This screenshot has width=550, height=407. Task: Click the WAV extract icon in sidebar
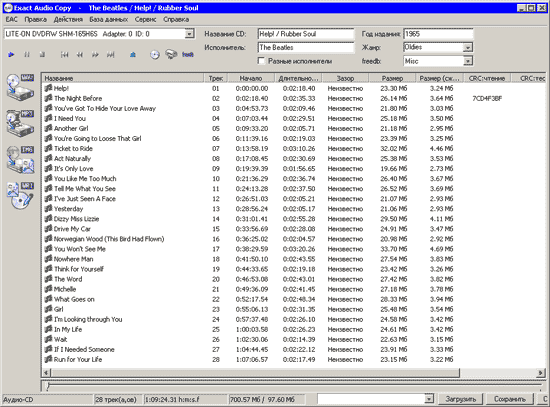(x=20, y=87)
